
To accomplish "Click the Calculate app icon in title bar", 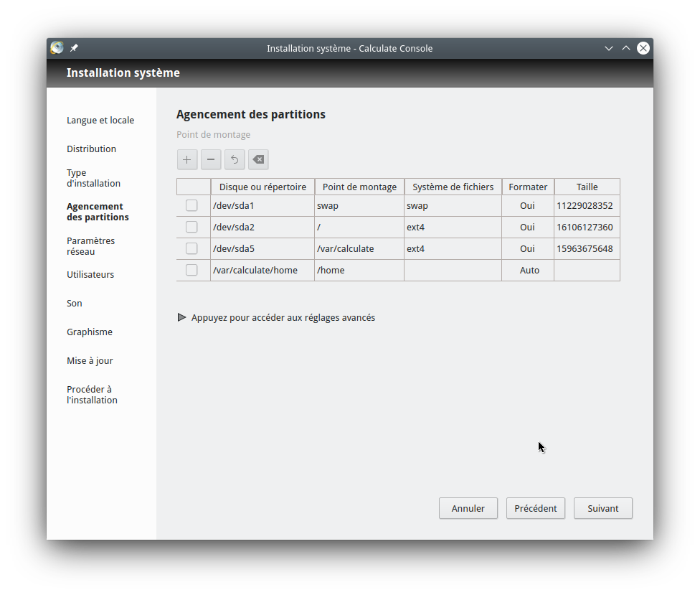I will click(x=57, y=48).
